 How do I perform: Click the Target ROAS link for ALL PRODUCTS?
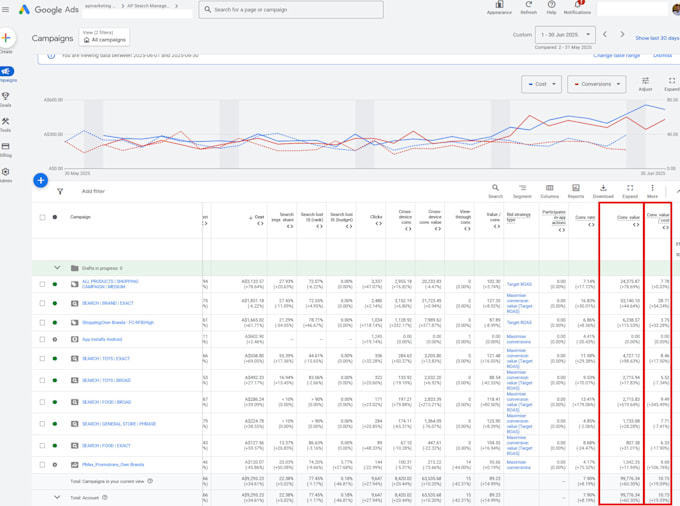tap(519, 284)
